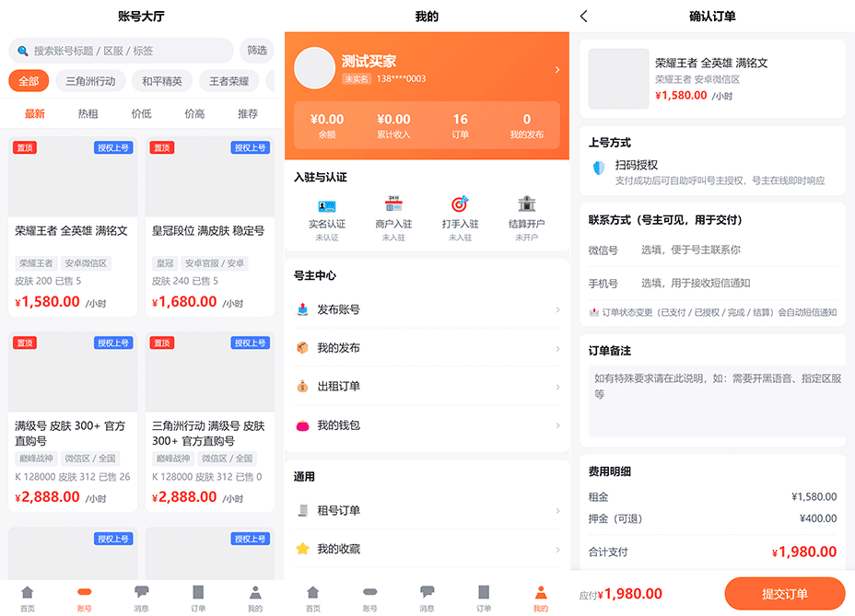
Task: Open 我的钱包 row chevron
Action: coord(557,425)
